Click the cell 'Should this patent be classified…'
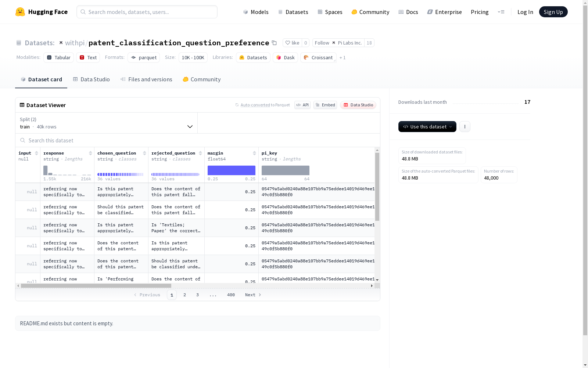The height and width of the screenshot is (368, 588). (x=121, y=210)
